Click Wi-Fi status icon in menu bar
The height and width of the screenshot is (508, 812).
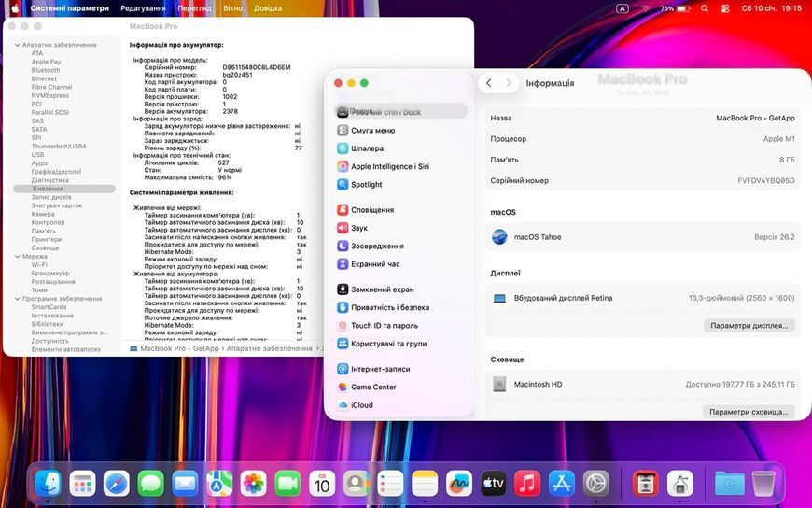click(x=645, y=8)
